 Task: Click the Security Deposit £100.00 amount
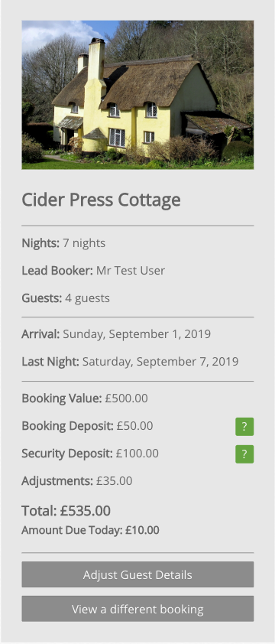point(137,454)
